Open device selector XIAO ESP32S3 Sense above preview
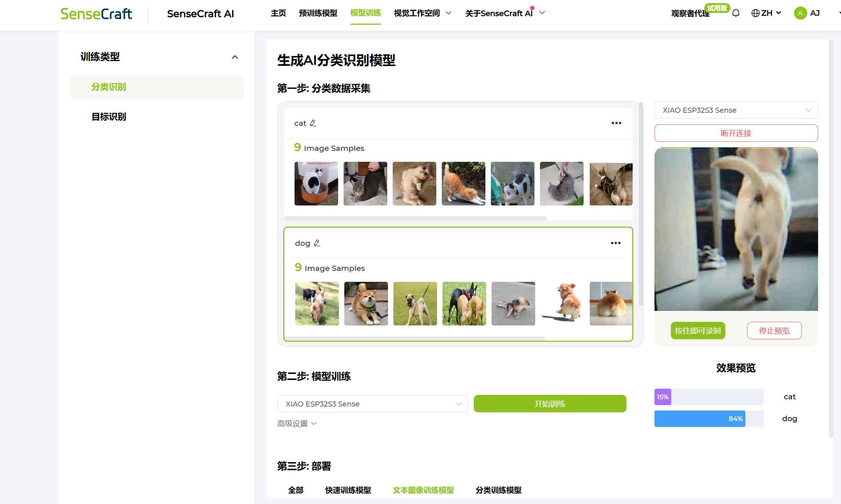The image size is (841, 504). click(x=736, y=110)
